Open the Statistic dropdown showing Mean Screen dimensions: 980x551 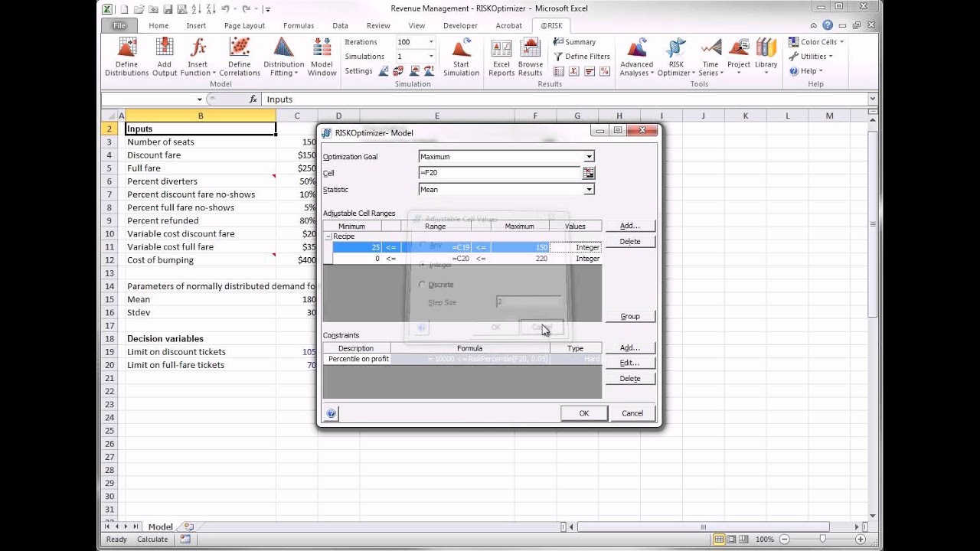[x=589, y=190]
